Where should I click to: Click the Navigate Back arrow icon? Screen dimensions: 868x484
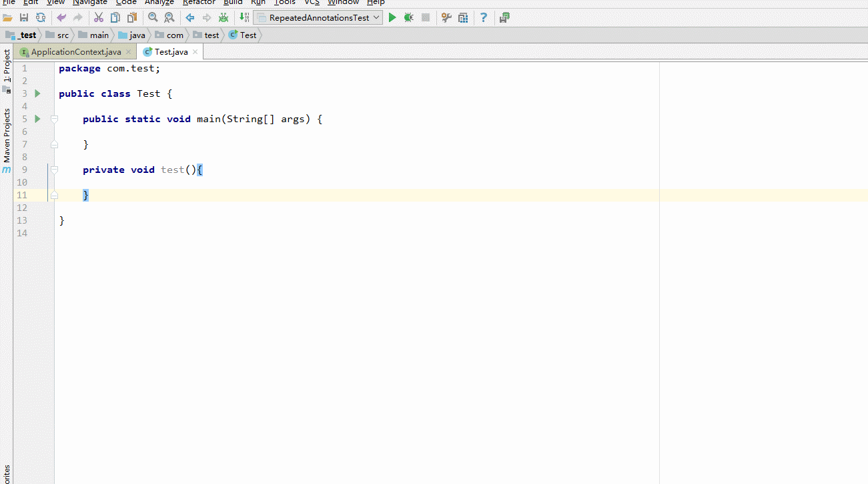190,18
